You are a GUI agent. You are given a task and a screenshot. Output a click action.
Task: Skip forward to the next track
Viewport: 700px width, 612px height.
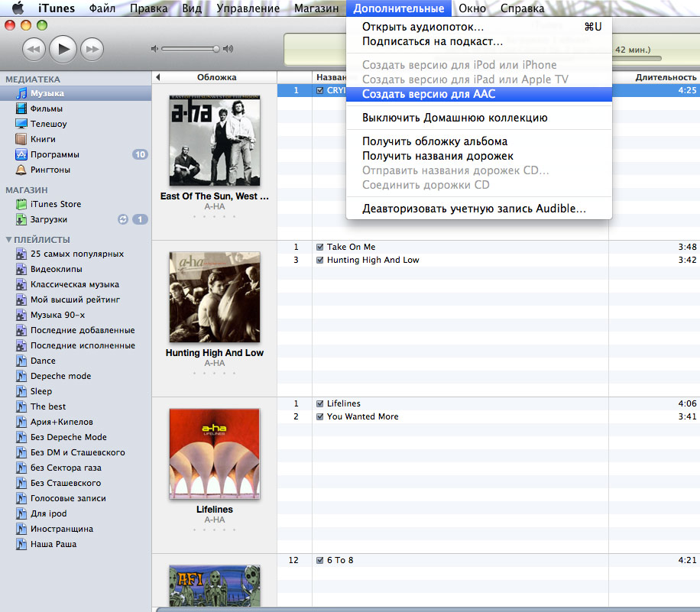(92, 49)
